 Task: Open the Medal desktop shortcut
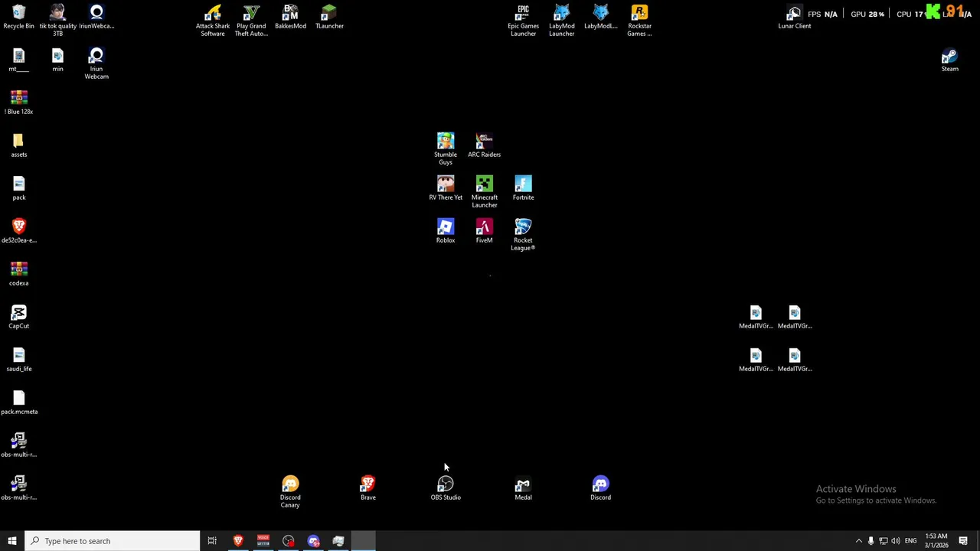click(523, 488)
